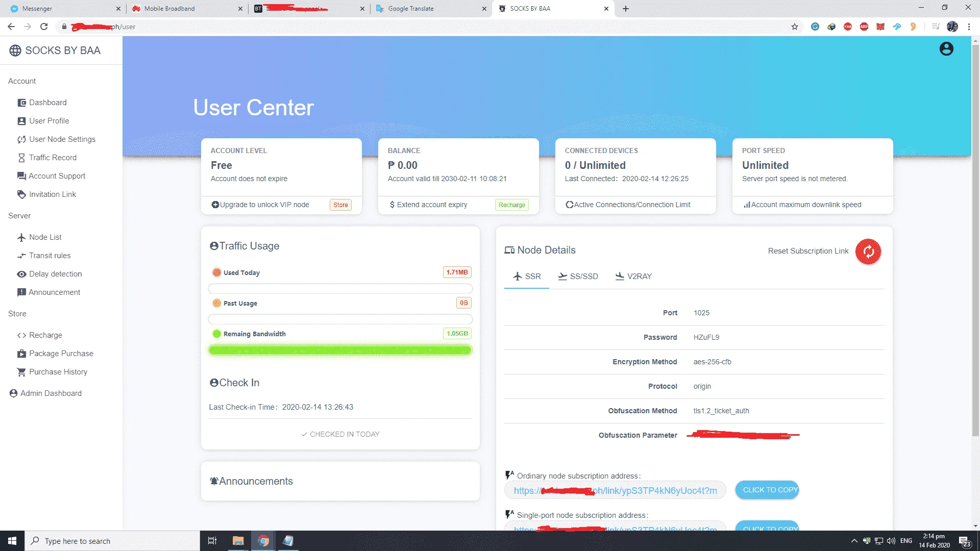Switch to the V2RAY tab
This screenshot has width=980, height=551.
coord(633,277)
